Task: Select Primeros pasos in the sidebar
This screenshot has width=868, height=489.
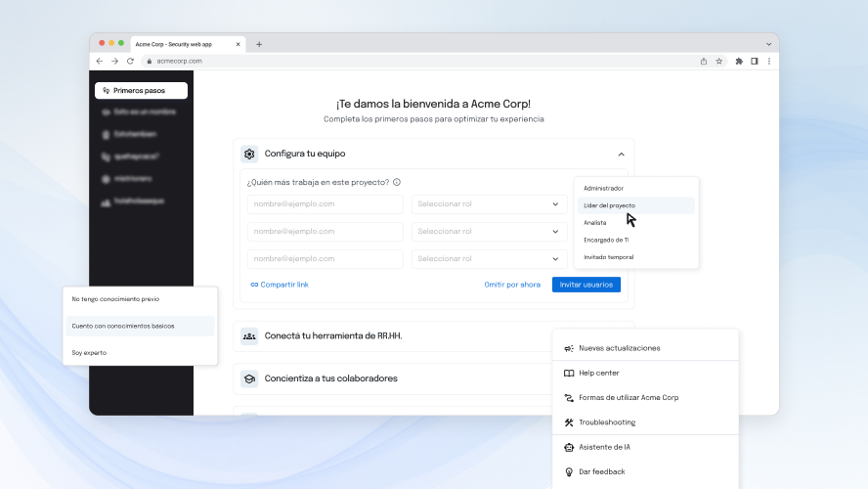Action: (141, 90)
